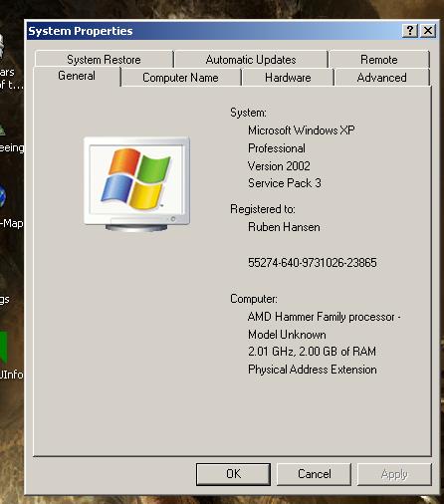
Task: Click the System Properties title bar
Action: click(x=212, y=31)
